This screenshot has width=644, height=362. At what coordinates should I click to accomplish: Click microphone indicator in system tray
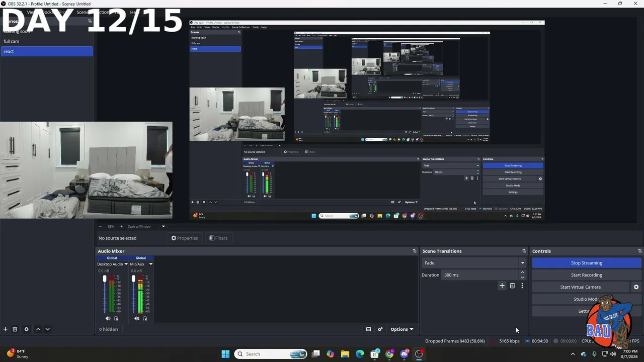[594, 354]
